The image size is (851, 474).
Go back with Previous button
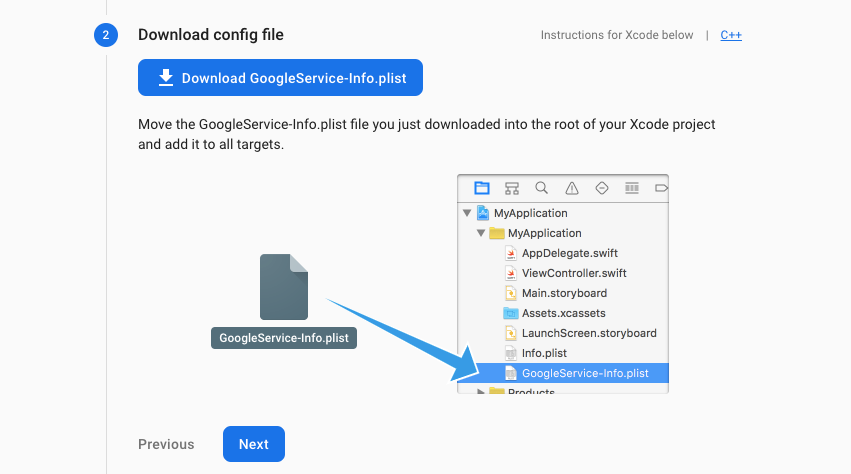166,444
